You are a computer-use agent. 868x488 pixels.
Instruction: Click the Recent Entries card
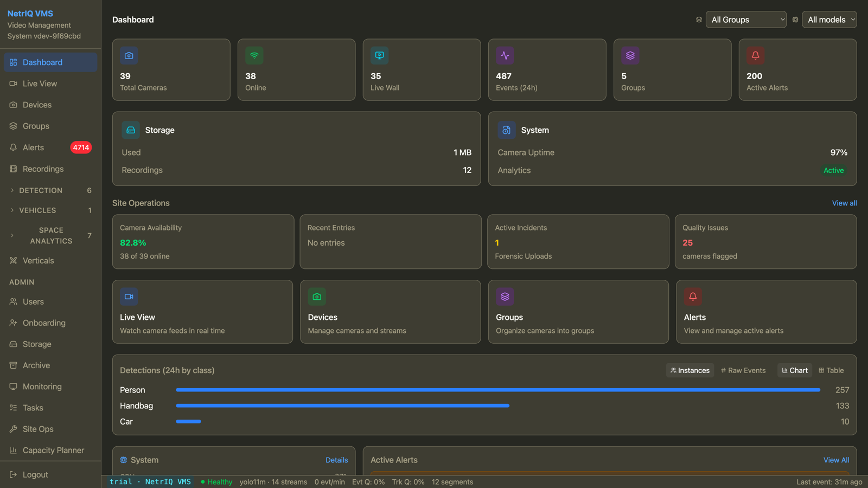[391, 242]
